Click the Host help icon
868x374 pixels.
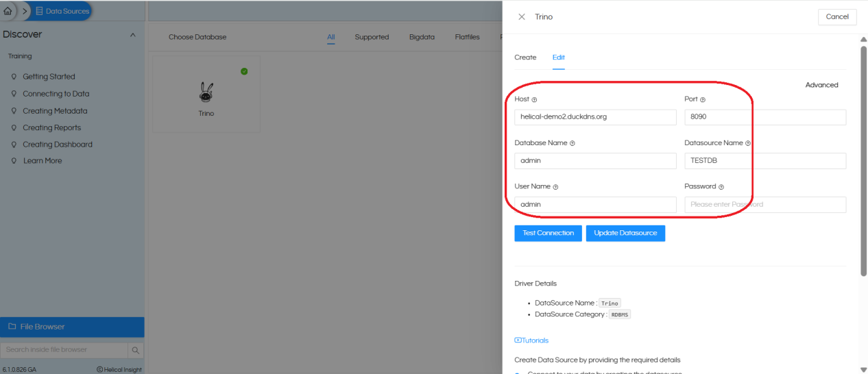(534, 100)
